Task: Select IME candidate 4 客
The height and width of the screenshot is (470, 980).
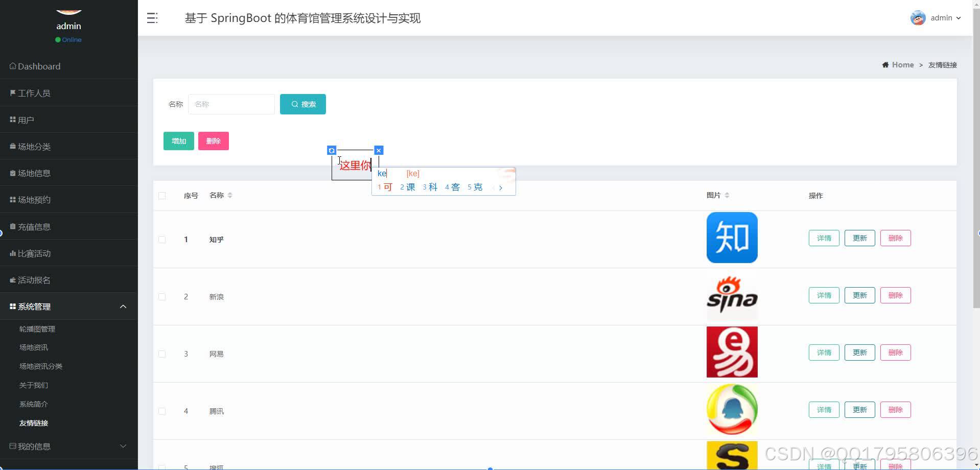Action: point(452,187)
